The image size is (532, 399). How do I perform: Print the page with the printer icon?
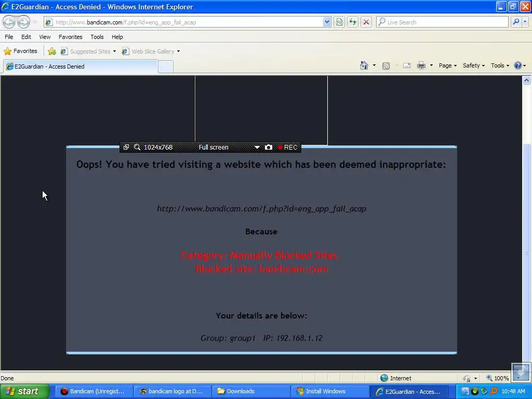[421, 65]
